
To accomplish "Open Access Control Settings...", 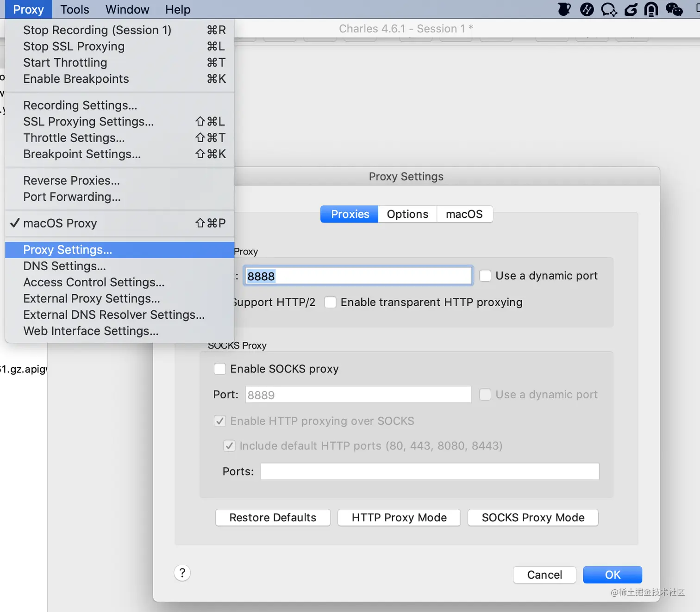I will [x=120, y=282].
